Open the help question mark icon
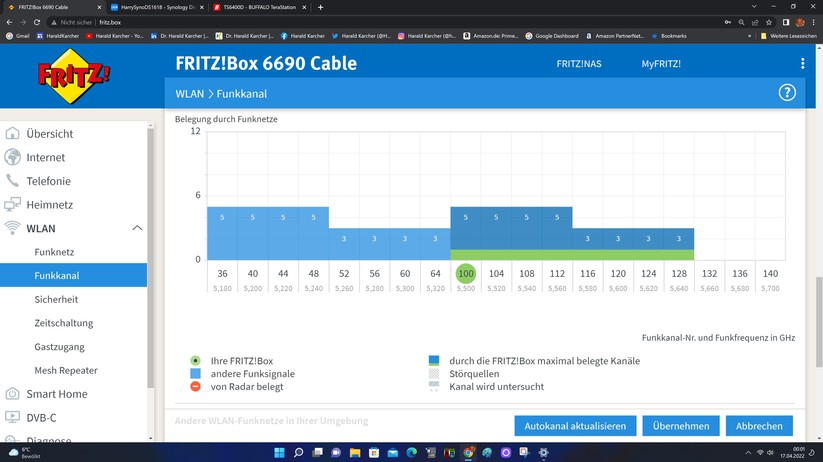Viewport: 823px width, 462px height. point(787,93)
